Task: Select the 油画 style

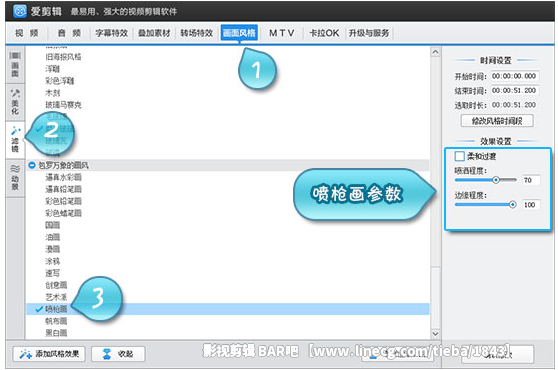Action: [53, 237]
